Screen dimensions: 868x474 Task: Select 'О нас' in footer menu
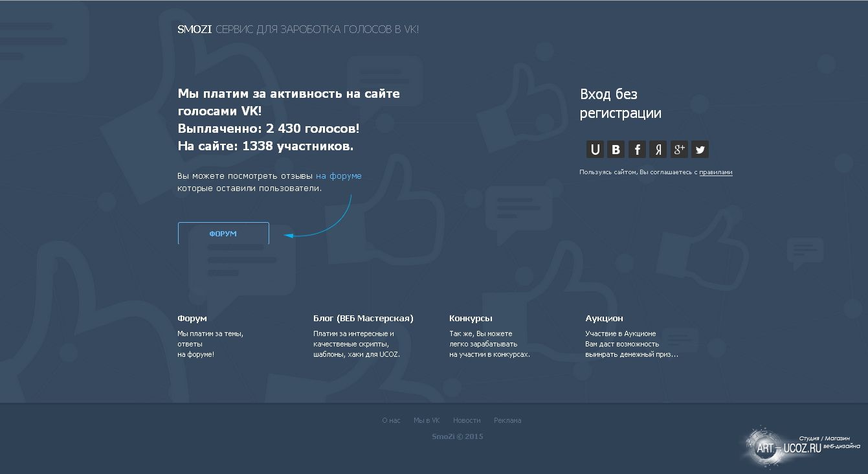click(x=391, y=420)
